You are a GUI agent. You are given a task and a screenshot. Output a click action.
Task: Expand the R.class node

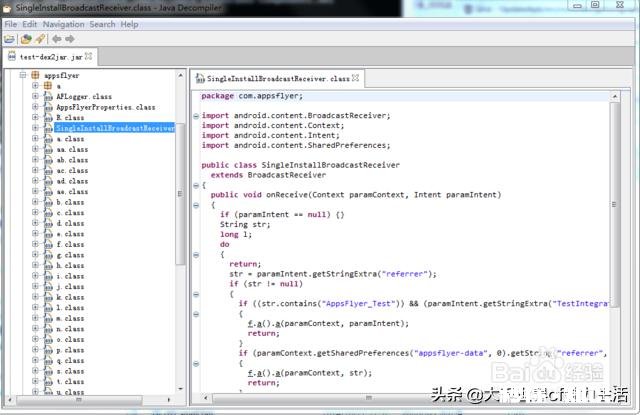click(36, 117)
